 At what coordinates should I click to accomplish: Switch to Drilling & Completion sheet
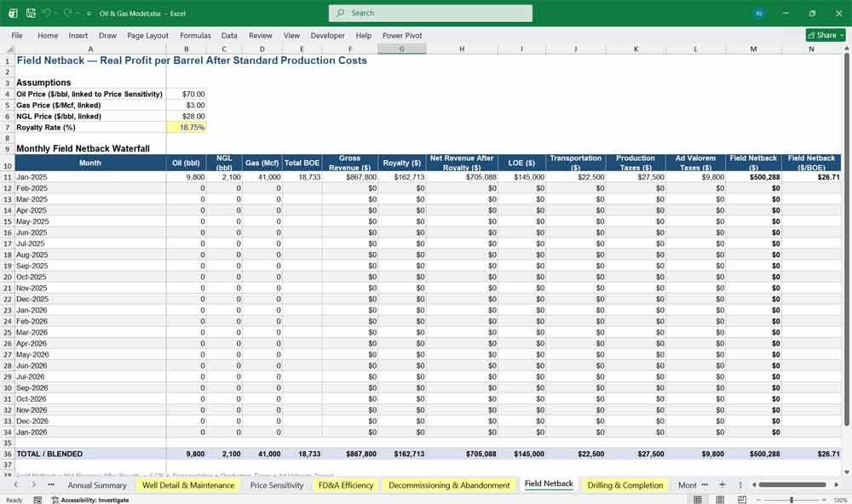point(625,485)
